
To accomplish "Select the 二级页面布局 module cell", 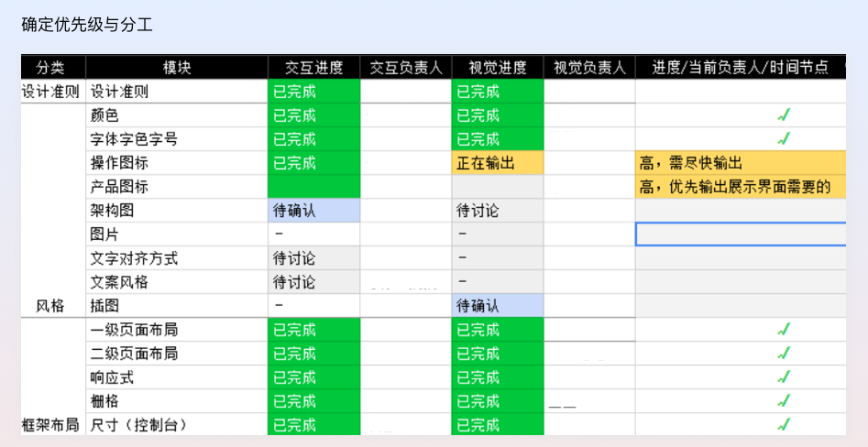I will [x=177, y=353].
